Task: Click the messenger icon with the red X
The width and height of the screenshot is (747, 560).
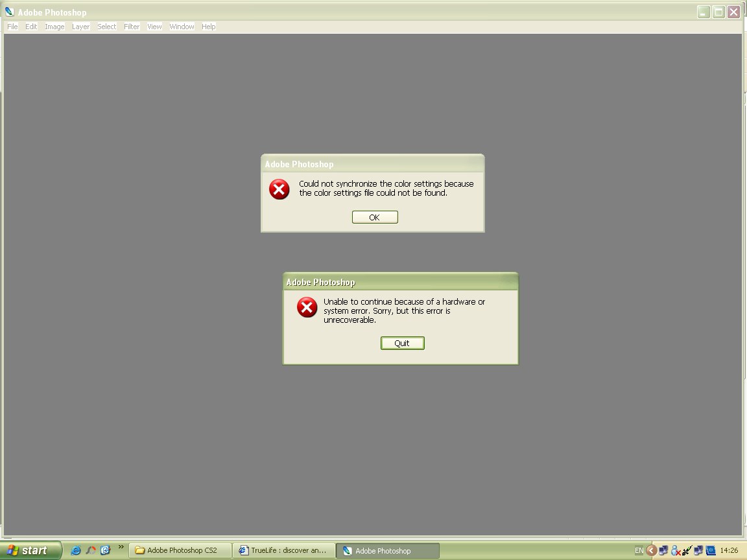Action: point(675,550)
